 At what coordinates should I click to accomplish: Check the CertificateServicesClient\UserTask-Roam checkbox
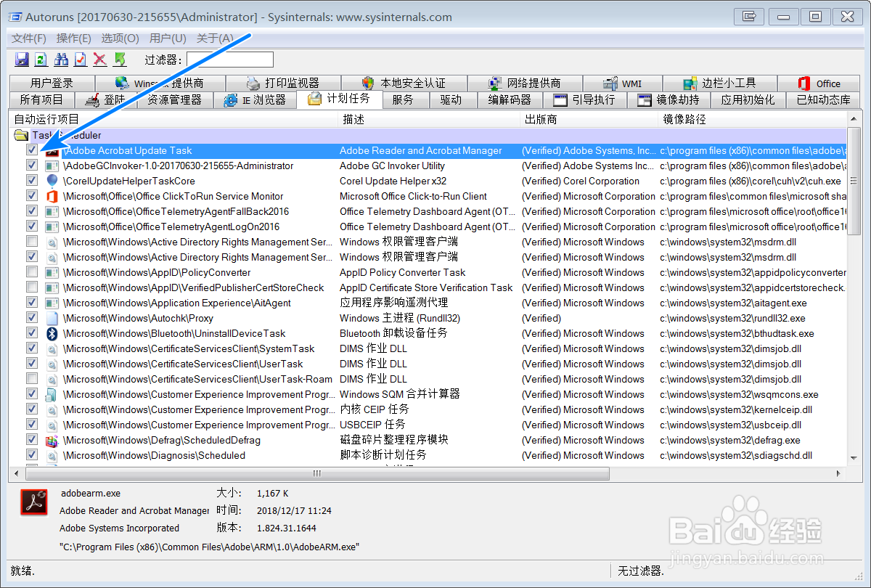[32, 379]
